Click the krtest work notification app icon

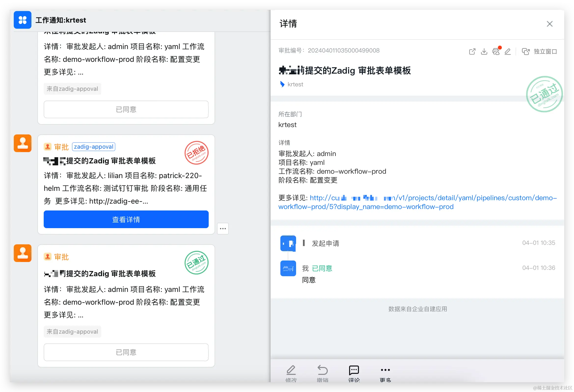click(23, 20)
